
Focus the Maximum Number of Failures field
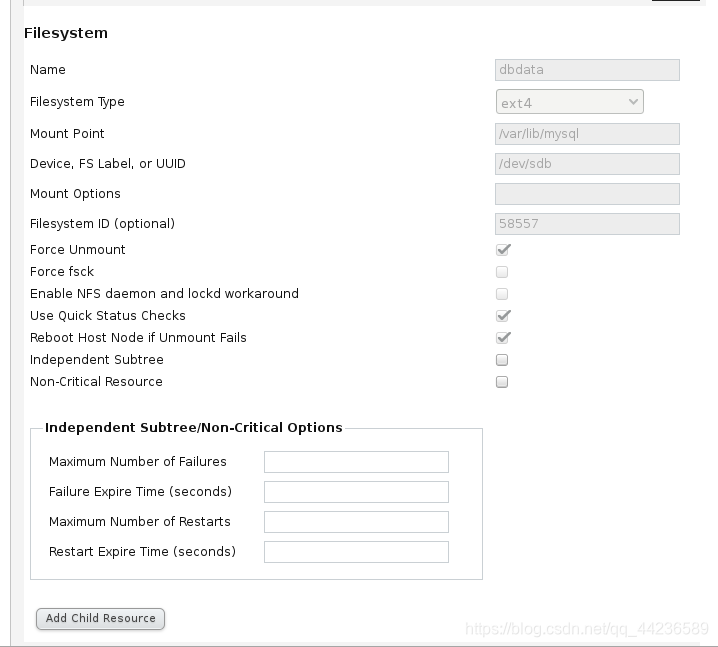pyautogui.click(x=356, y=462)
